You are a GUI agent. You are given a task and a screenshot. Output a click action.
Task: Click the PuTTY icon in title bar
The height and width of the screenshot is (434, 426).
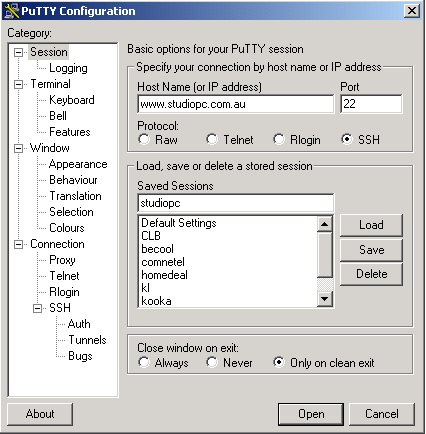[11, 11]
